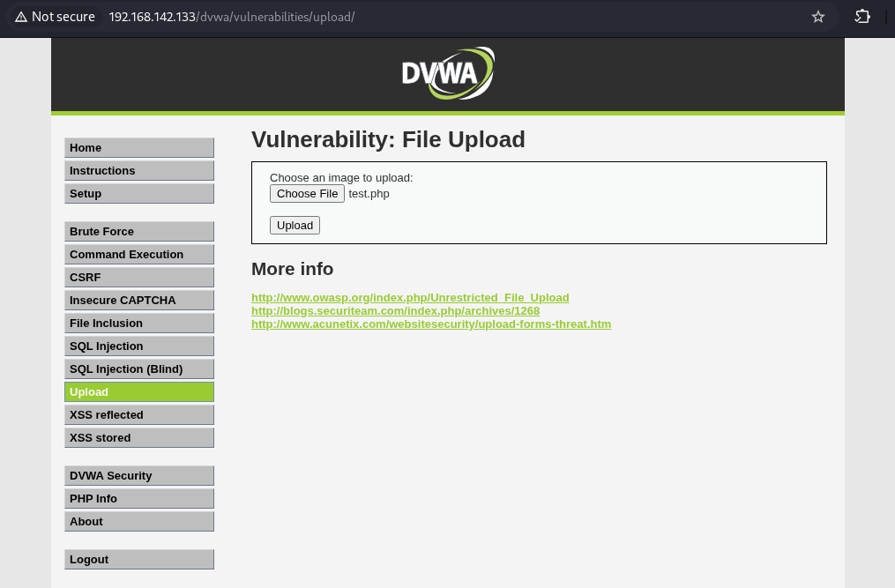
Task: Open the browser extensions puzzle icon
Action: click(x=861, y=17)
